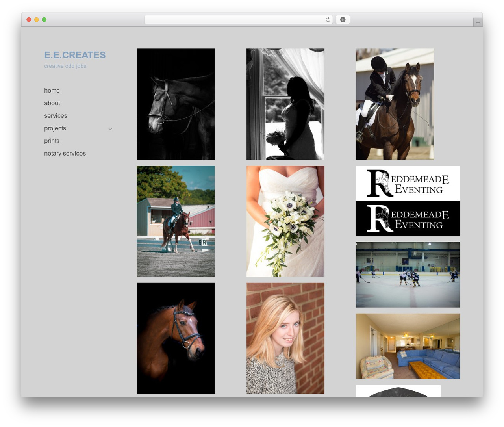
Task: Open notary services page
Action: (65, 154)
